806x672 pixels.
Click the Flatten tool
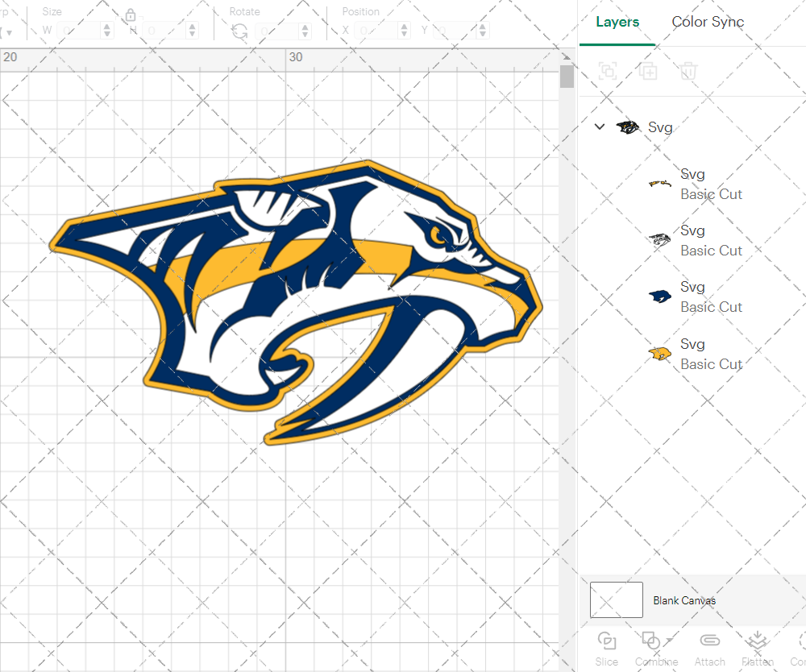tap(757, 649)
